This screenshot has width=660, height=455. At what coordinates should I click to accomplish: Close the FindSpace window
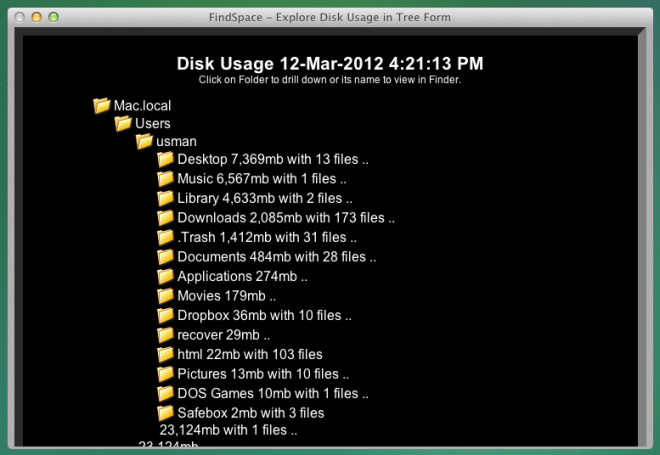tap(19, 17)
